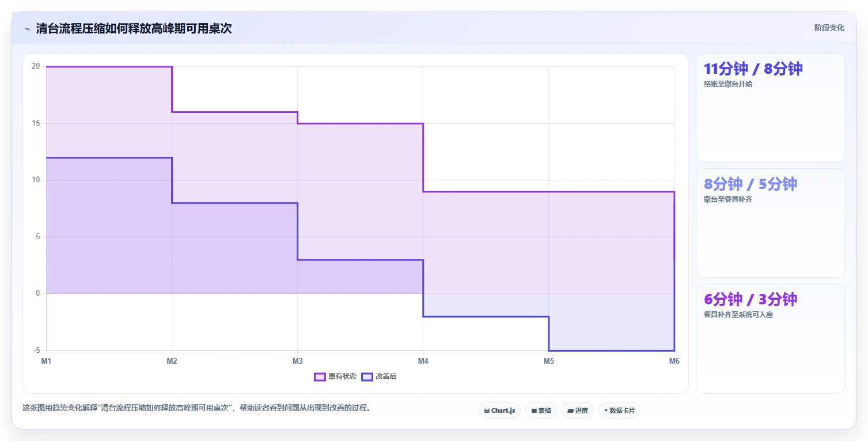
Task: Click the lightning icon beside the chart title
Action: [x=27, y=29]
